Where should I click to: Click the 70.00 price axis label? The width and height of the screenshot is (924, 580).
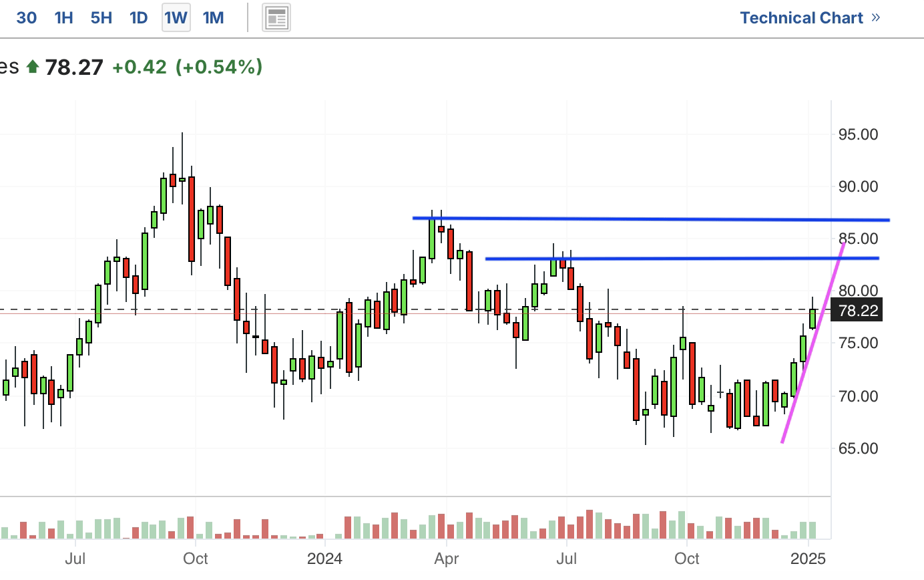click(858, 396)
